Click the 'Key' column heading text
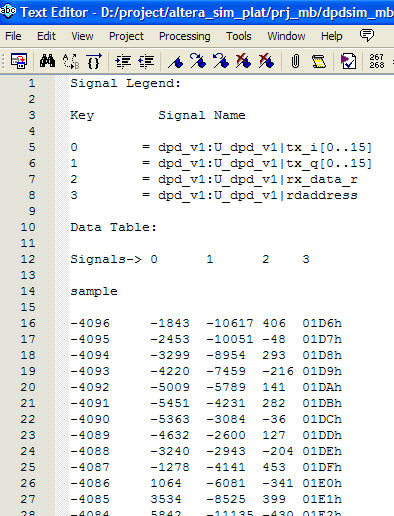Viewport: 394px width, 516px height. (x=82, y=115)
